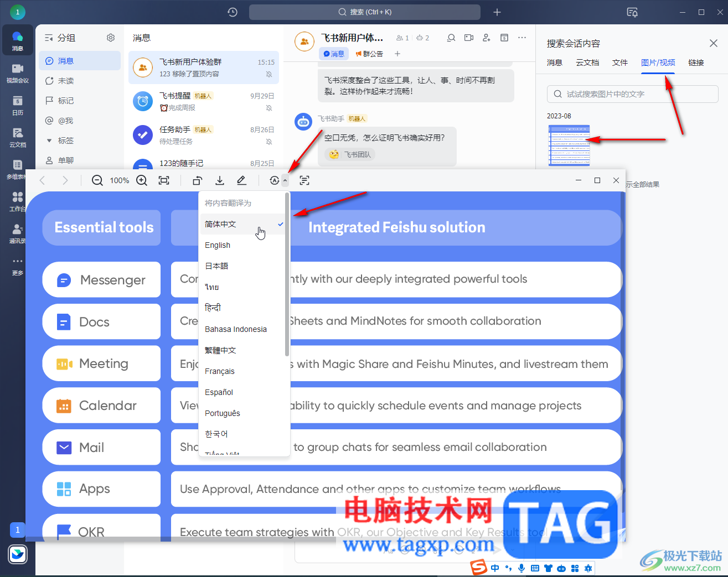Collapse the translate language dropdown arrow

point(285,180)
